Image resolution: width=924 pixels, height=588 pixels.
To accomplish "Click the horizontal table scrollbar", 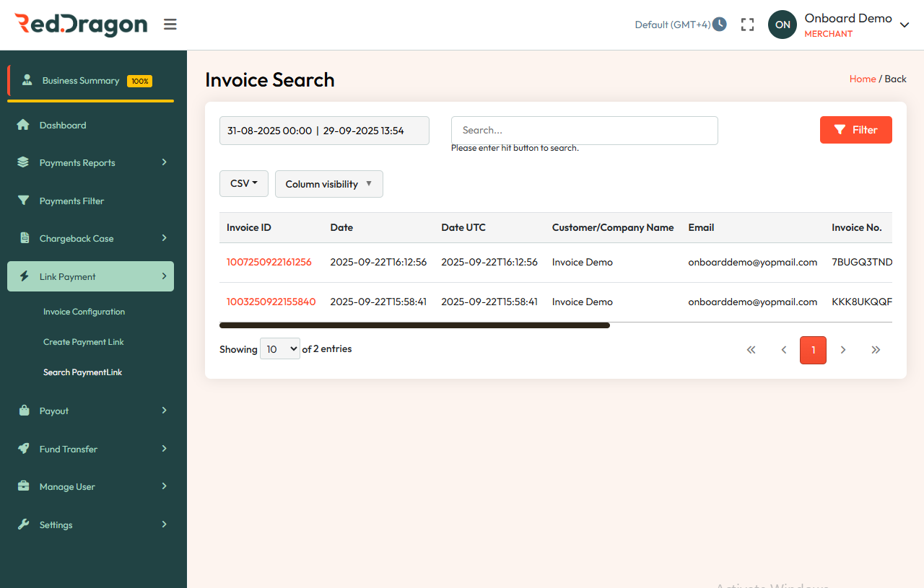I will (414, 325).
